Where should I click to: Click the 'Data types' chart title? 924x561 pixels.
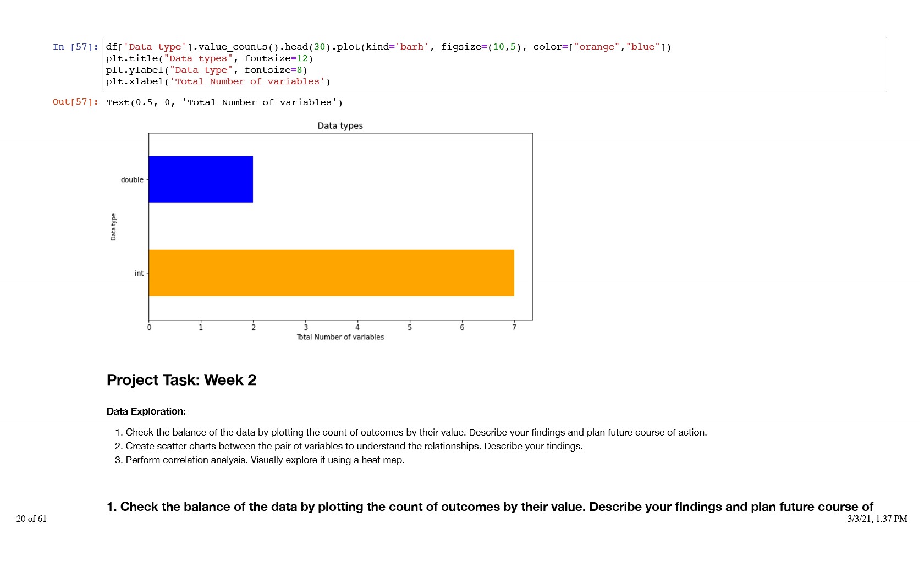pos(340,125)
